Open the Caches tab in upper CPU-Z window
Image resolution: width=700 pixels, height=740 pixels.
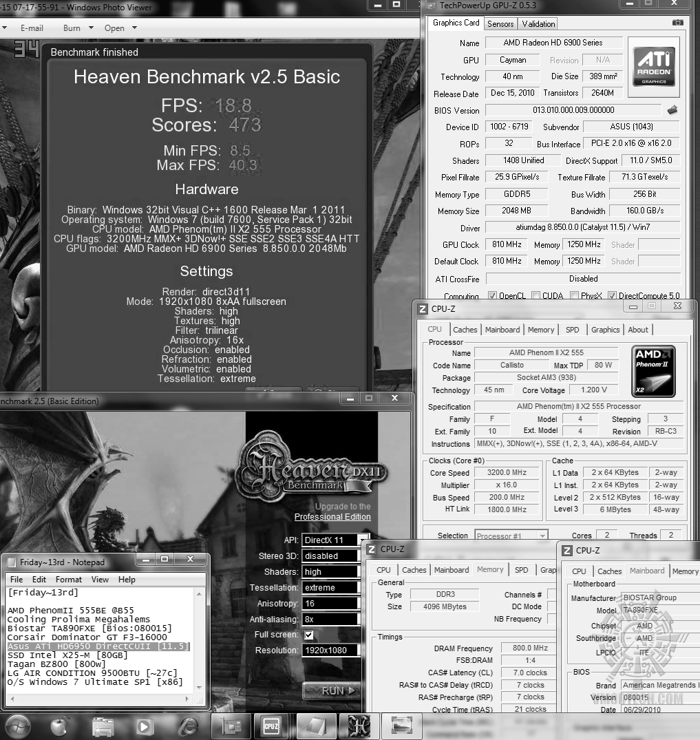click(465, 330)
